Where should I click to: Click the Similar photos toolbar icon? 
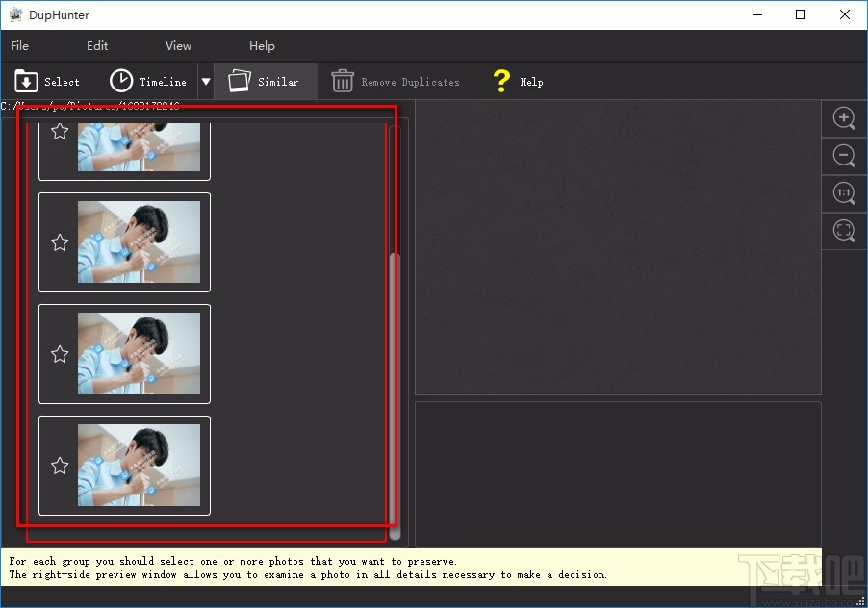240,82
